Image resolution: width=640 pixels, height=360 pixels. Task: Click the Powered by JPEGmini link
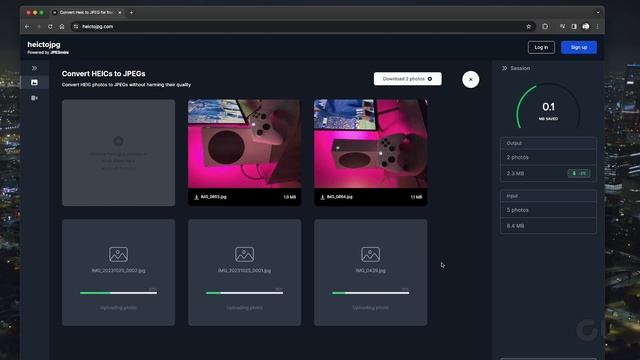point(48,52)
